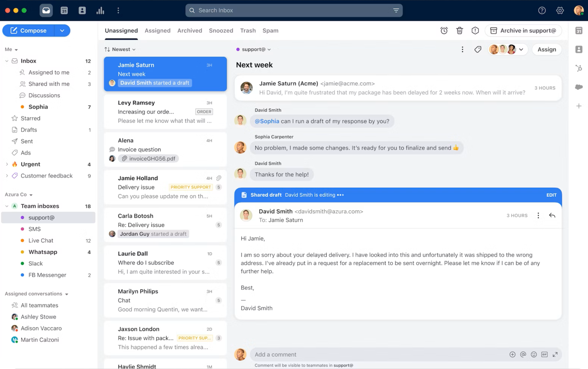Add an integration with plus icon
Image resolution: width=588 pixels, height=369 pixels.
pyautogui.click(x=579, y=106)
